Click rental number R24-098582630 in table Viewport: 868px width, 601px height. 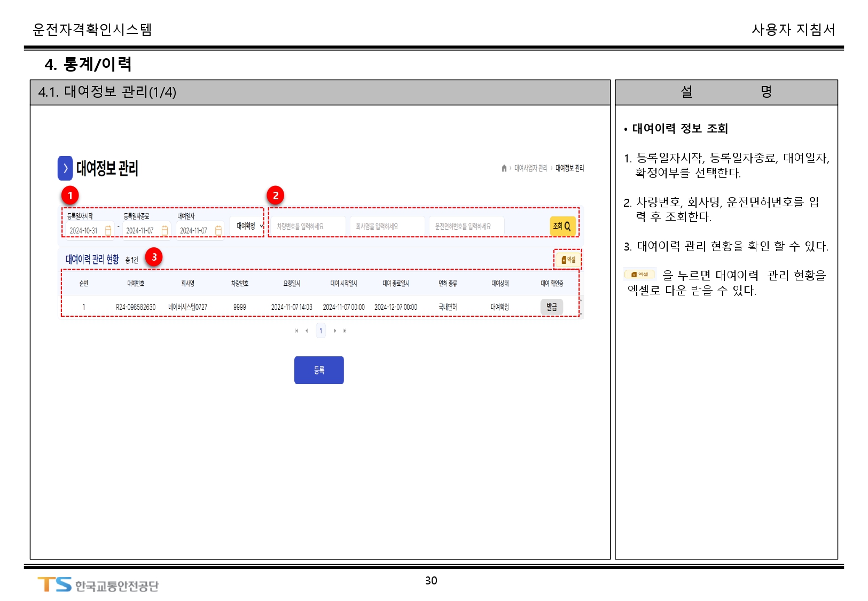pos(136,307)
